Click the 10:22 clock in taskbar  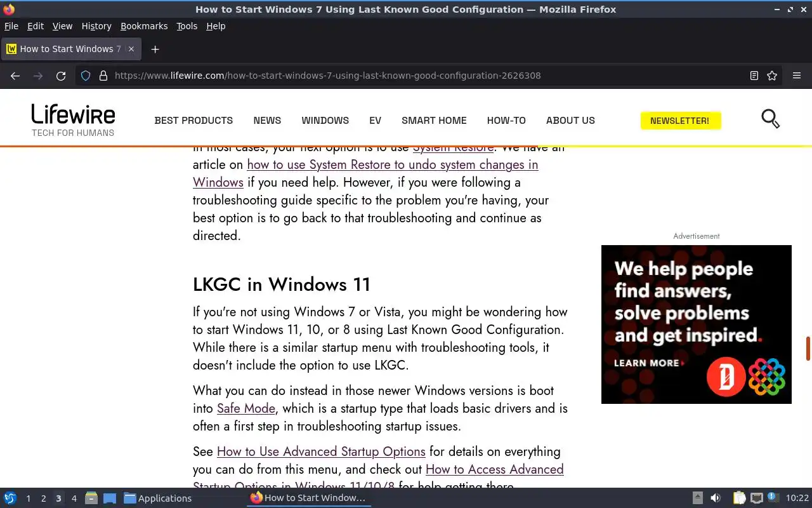coord(797,498)
